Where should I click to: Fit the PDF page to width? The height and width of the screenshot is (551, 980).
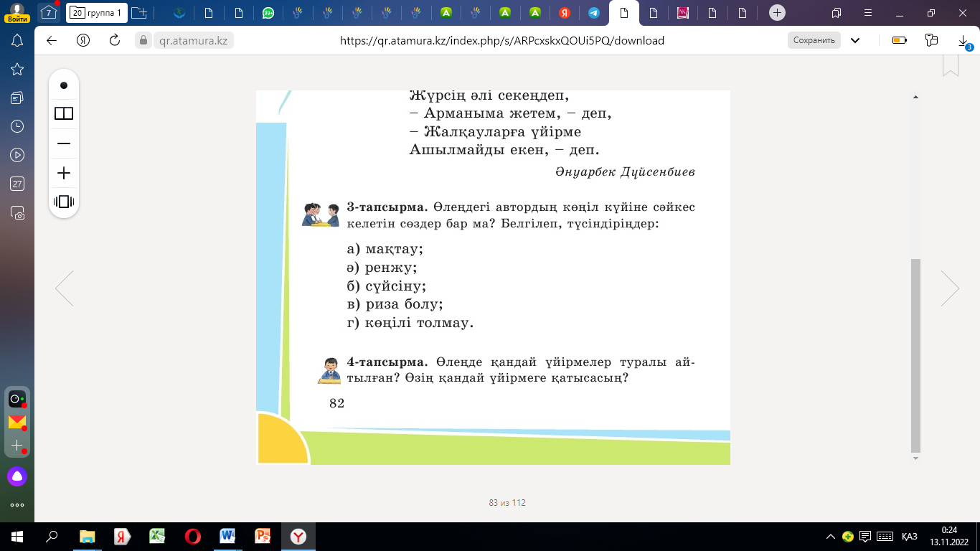(x=64, y=202)
